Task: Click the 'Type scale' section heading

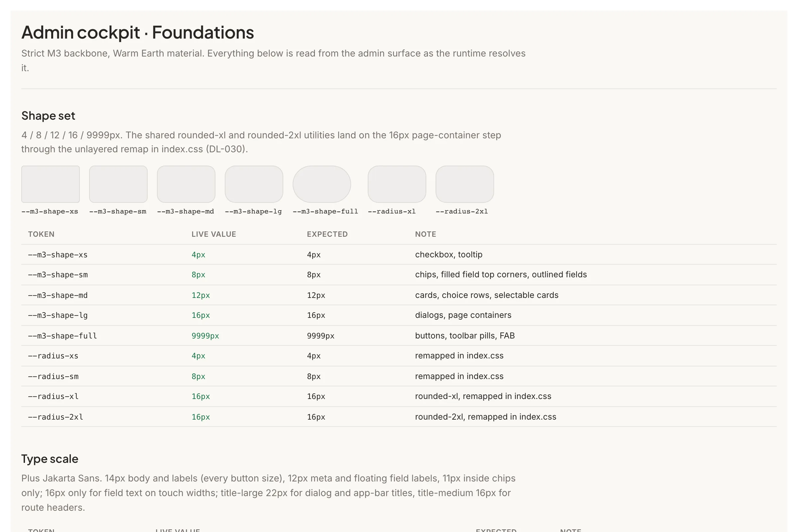Action: (50, 459)
